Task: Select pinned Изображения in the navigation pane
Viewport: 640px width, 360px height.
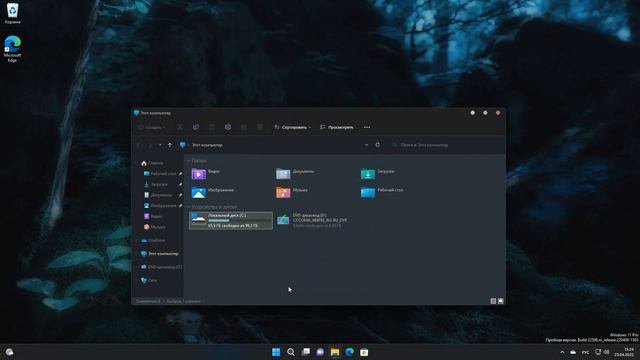Action: point(160,205)
